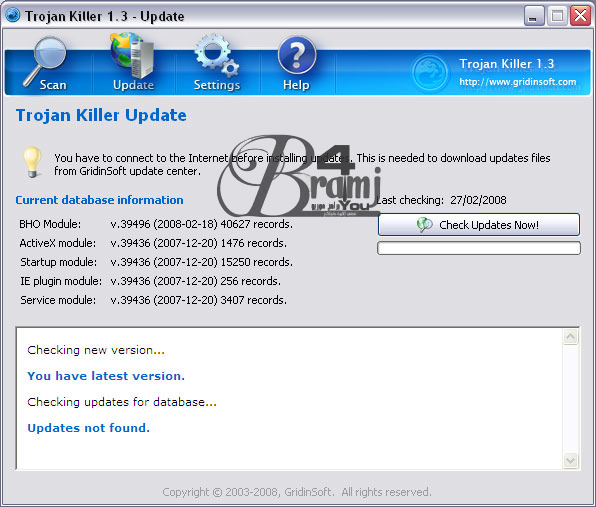
Task: Click the BHO Module version line
Action: pyautogui.click(x=201, y=224)
